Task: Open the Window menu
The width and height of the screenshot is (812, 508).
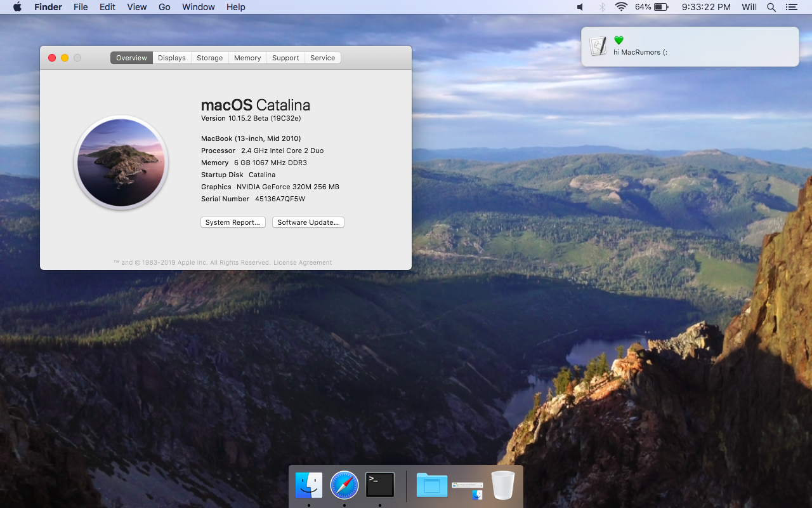Action: [x=199, y=7]
